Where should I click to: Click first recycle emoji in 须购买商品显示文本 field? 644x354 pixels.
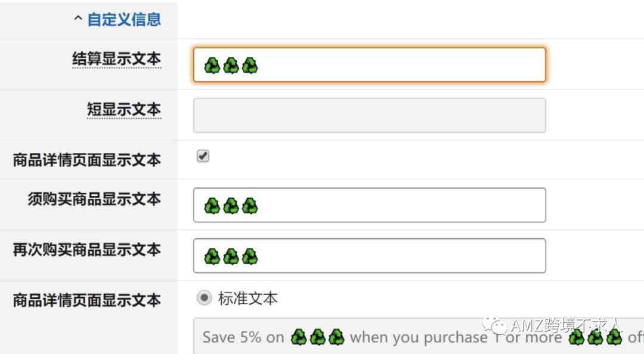coord(212,206)
